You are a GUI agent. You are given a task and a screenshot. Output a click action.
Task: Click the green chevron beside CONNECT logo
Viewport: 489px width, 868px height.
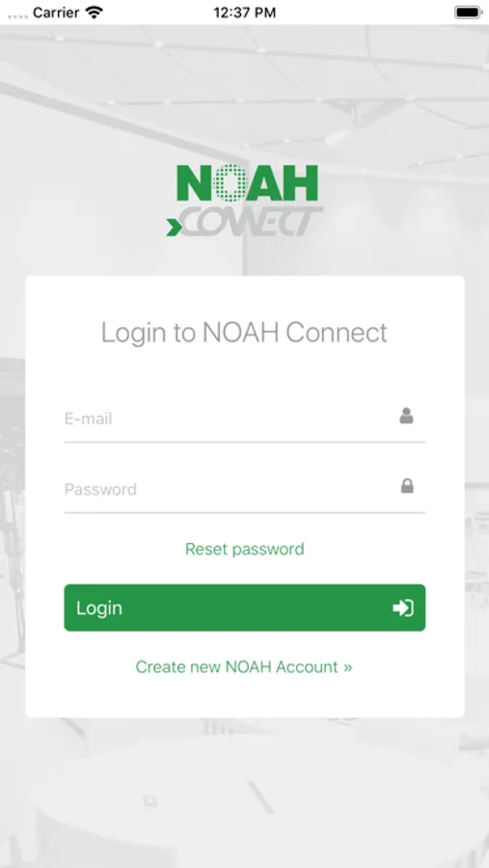tap(174, 227)
